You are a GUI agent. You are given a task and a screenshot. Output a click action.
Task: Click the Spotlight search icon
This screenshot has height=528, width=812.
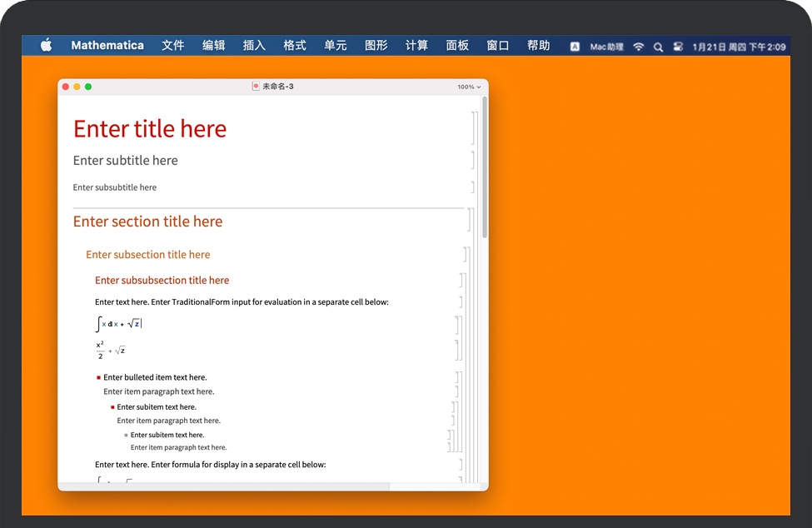click(658, 47)
